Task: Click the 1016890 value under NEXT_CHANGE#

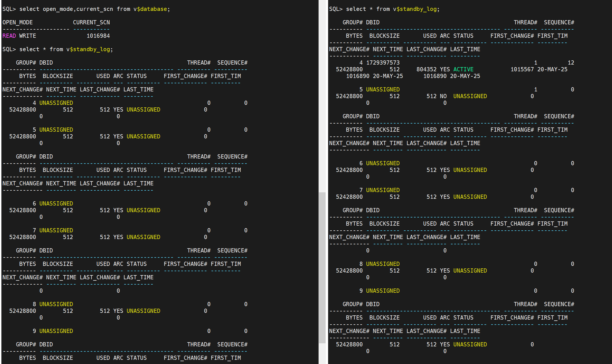Action: pos(357,76)
